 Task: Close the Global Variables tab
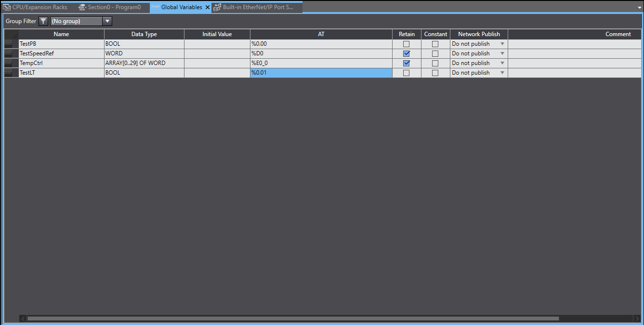pos(208,7)
